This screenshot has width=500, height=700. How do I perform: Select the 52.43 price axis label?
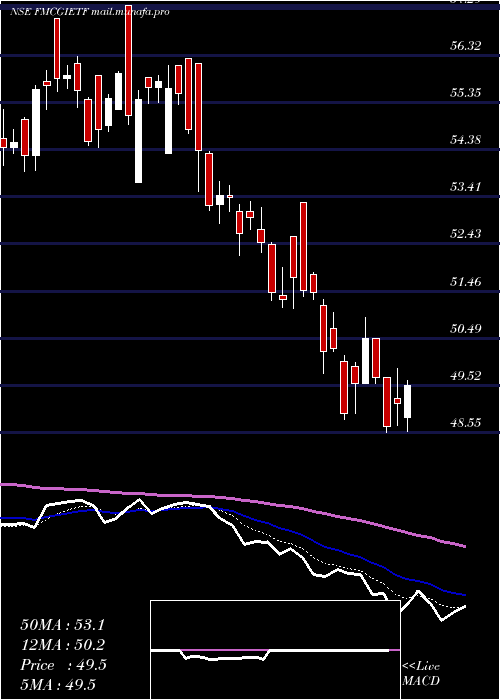466,234
